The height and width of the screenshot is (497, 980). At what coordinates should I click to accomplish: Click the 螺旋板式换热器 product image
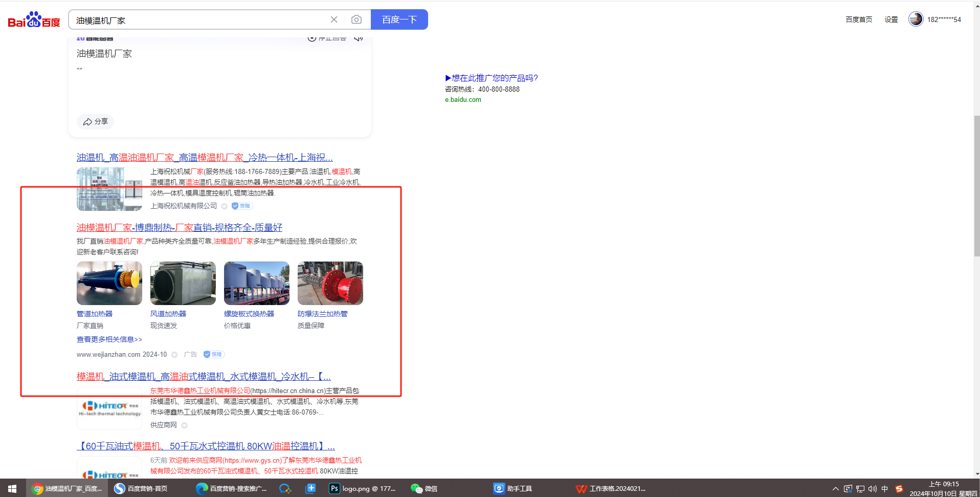coord(257,283)
